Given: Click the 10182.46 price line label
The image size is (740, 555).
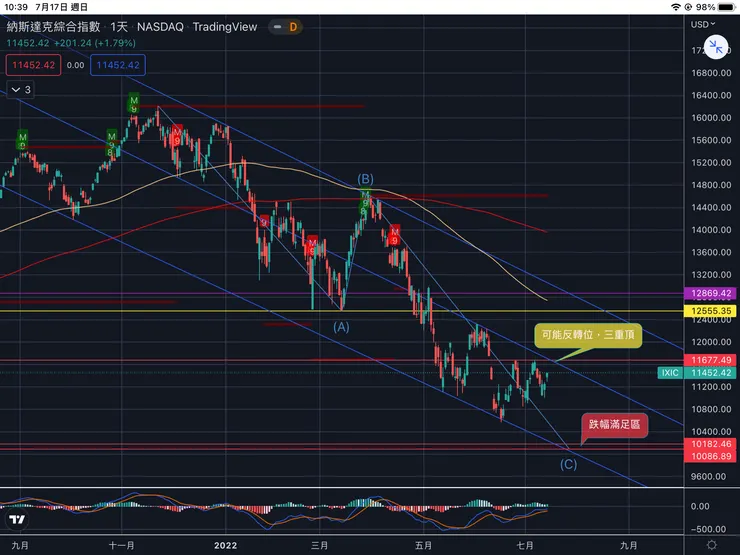Looking at the screenshot, I should coord(711,444).
